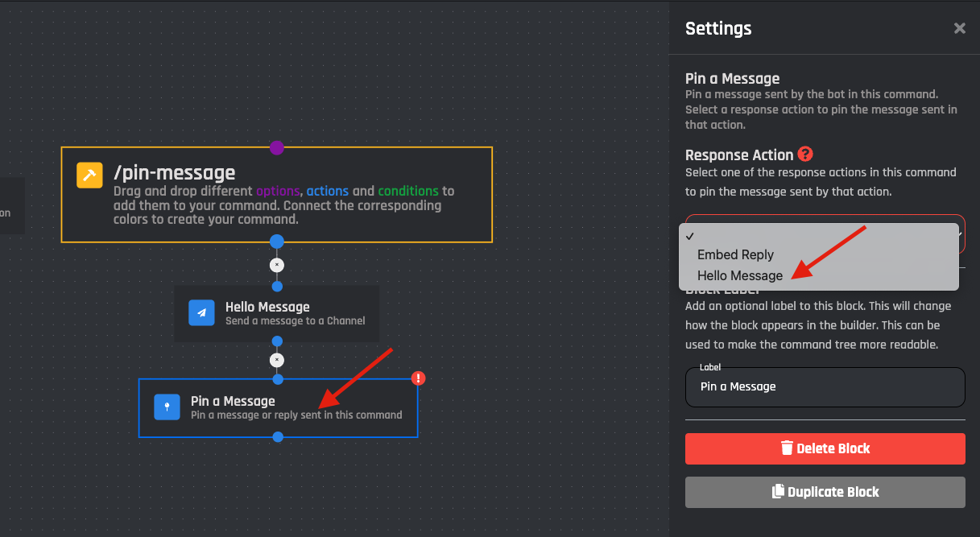
Task: Focus the Label text field
Action: click(825, 387)
